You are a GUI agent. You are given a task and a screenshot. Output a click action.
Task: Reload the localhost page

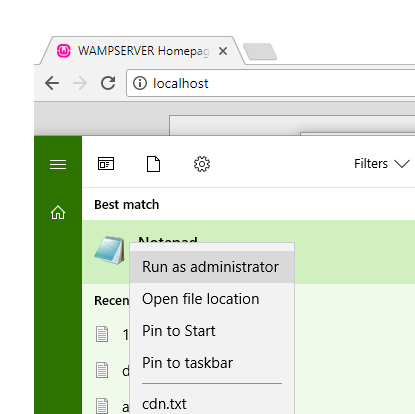pos(108,83)
